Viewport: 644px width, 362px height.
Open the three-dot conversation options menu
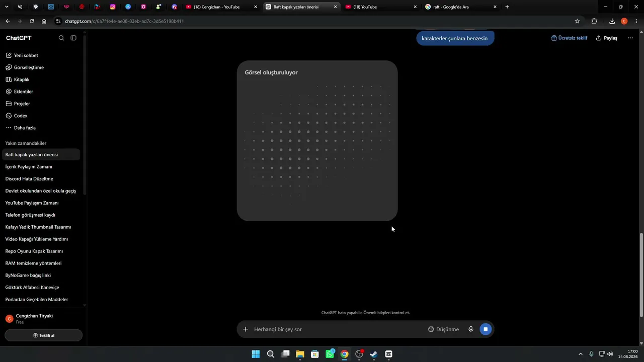tap(630, 38)
